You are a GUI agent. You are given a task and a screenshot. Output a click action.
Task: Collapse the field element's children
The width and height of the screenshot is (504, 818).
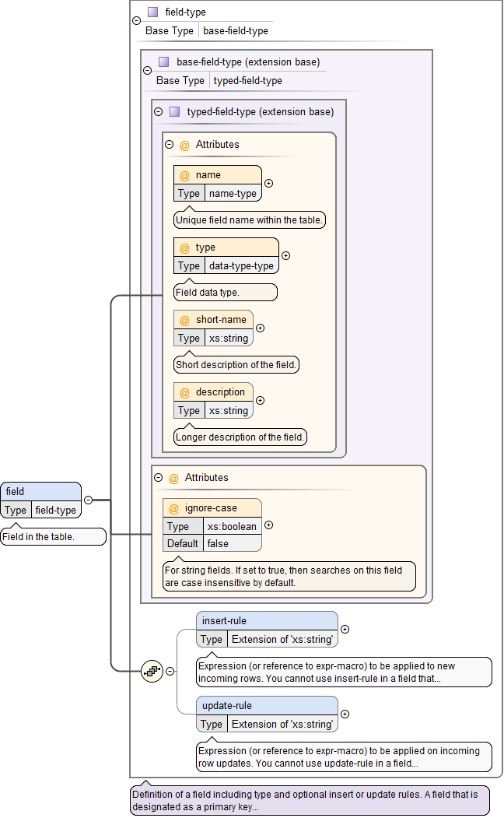coord(88,500)
